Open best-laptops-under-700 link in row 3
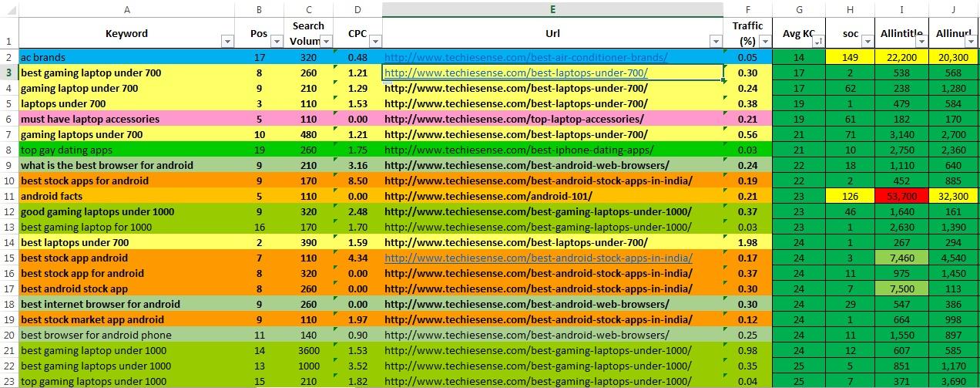 point(515,73)
